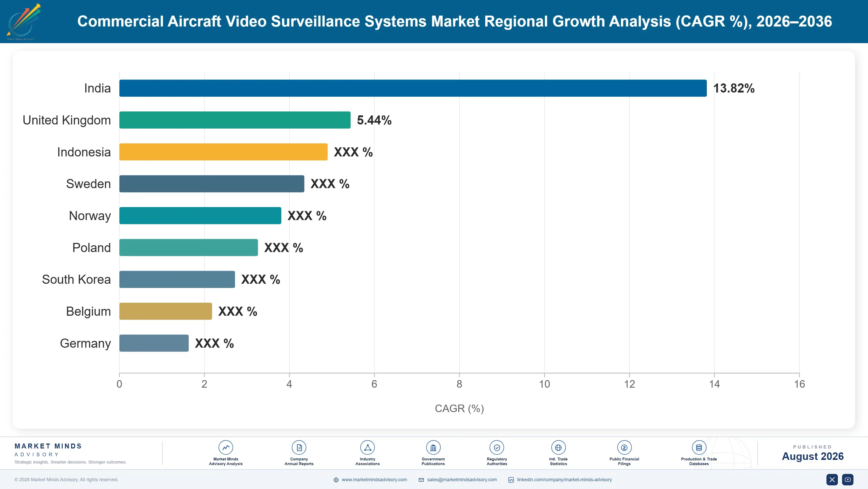Click the Industry Associations network icon
This screenshot has height=489, width=868.
click(368, 447)
